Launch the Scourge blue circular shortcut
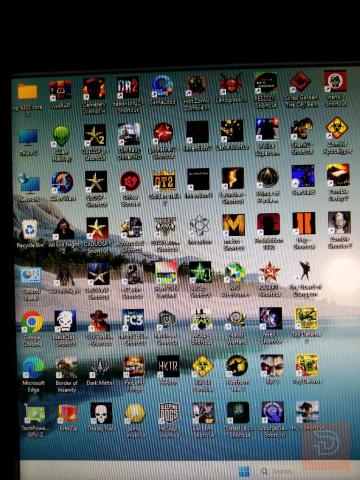The height and width of the screenshot is (480, 360). tap(273, 412)
